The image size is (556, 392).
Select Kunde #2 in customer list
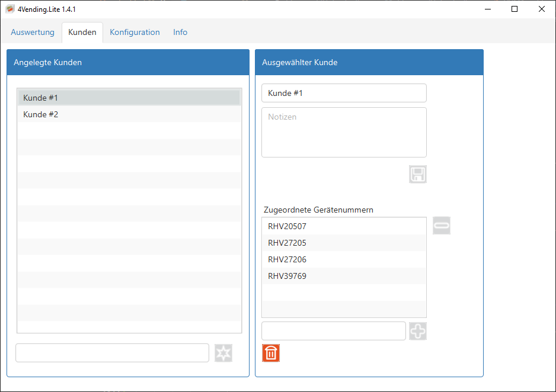tap(129, 114)
